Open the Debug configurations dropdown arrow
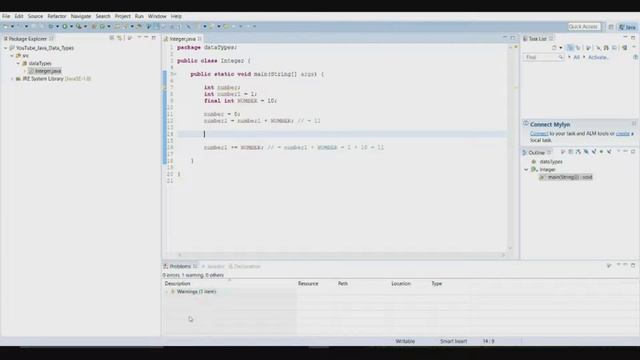Image resolution: width=640 pixels, height=360 pixels. tap(57, 27)
